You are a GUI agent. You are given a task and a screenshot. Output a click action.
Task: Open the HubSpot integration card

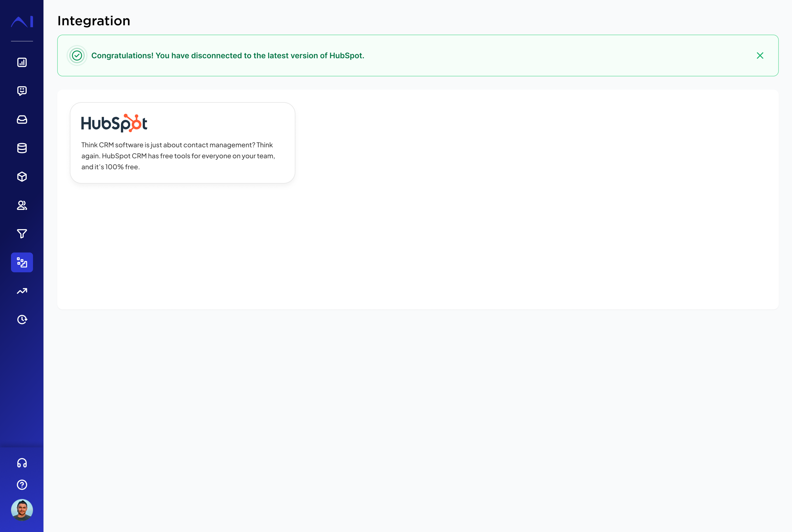click(x=182, y=143)
